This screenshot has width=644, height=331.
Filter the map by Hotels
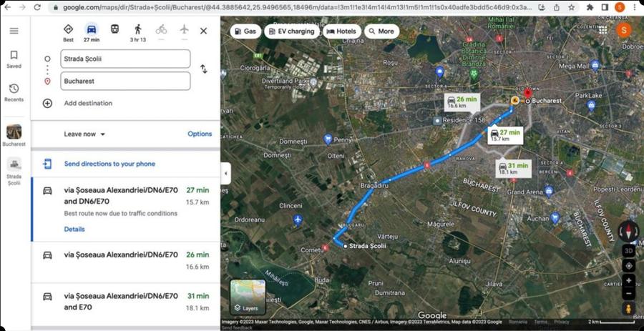pyautogui.click(x=341, y=31)
